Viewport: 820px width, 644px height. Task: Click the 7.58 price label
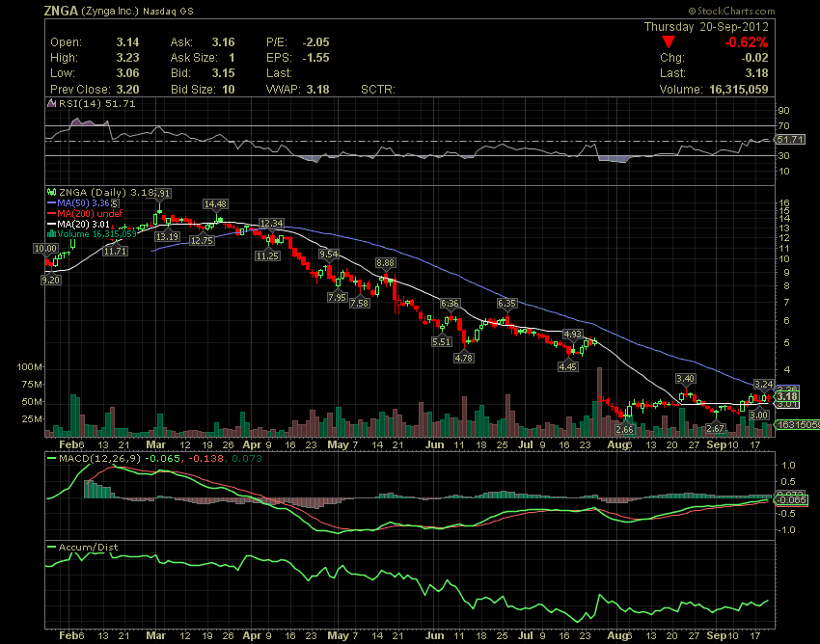tap(359, 303)
